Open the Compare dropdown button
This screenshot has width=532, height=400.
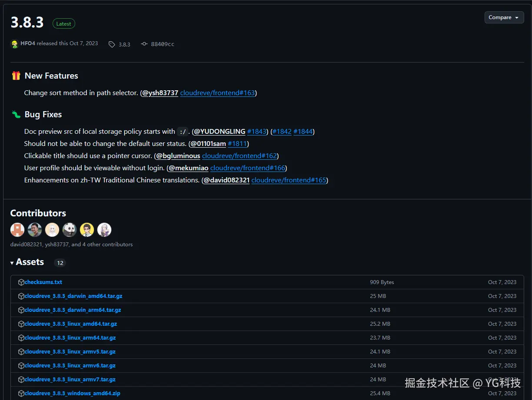pyautogui.click(x=504, y=17)
